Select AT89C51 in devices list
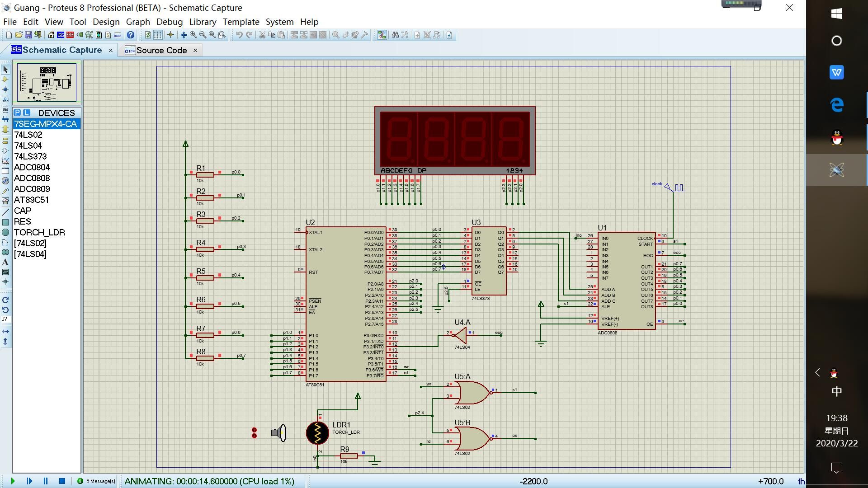The height and width of the screenshot is (488, 868). pyautogui.click(x=47, y=200)
